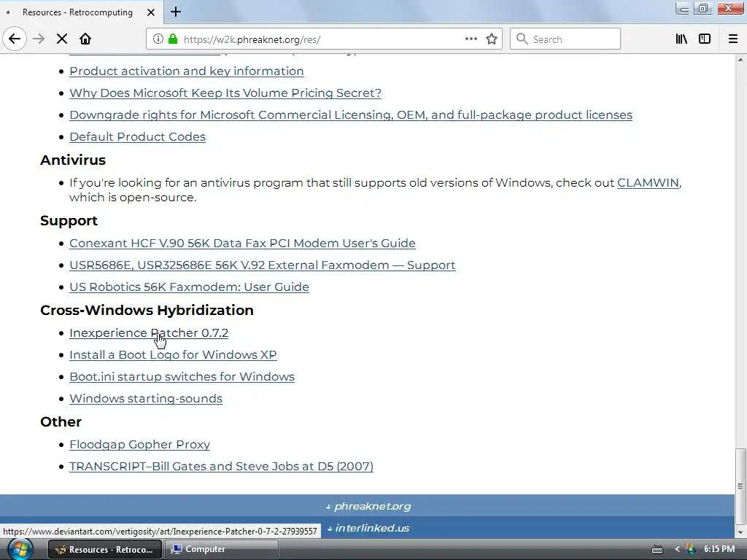The image size is (747, 560).
Task: Open Conexant HCF V.90 Modem User's Guide
Action: point(242,244)
